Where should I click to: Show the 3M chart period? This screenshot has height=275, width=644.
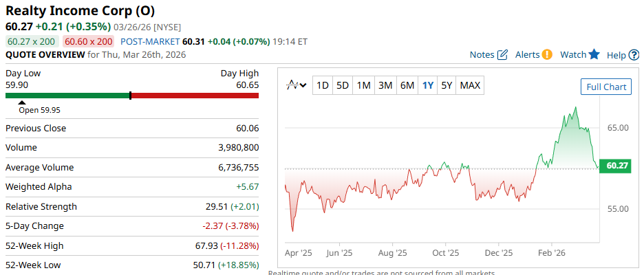[385, 85]
